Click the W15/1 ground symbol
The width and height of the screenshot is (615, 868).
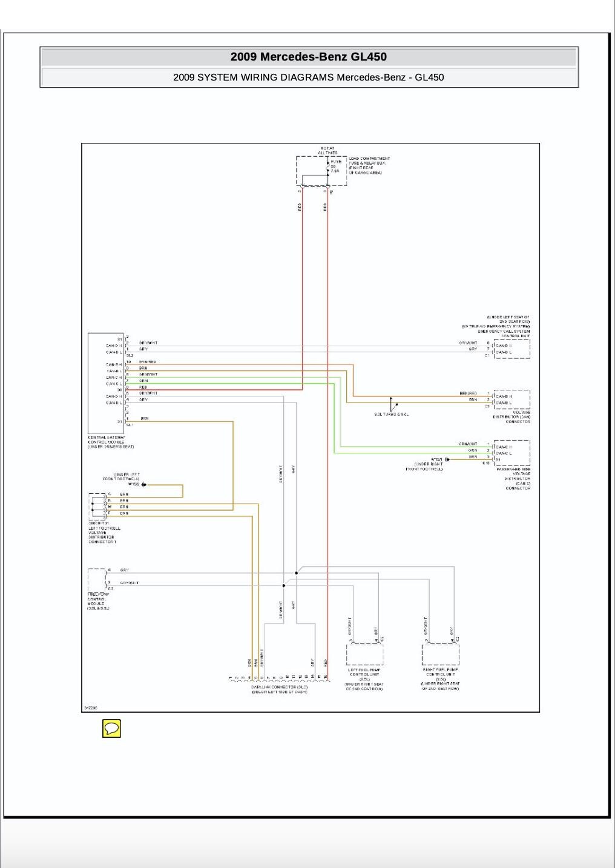[x=447, y=459]
